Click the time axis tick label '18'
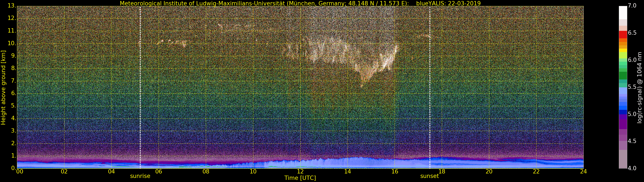The image size is (644, 182). click(x=442, y=171)
